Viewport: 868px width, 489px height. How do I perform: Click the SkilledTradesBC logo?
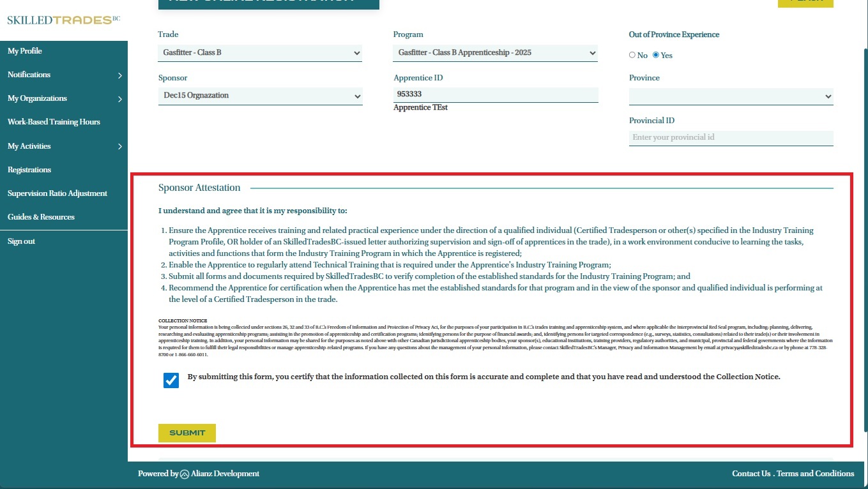[63, 20]
